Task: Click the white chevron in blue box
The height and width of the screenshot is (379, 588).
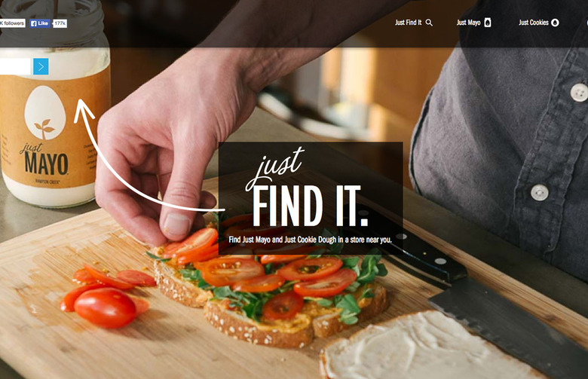Action: coord(41,67)
